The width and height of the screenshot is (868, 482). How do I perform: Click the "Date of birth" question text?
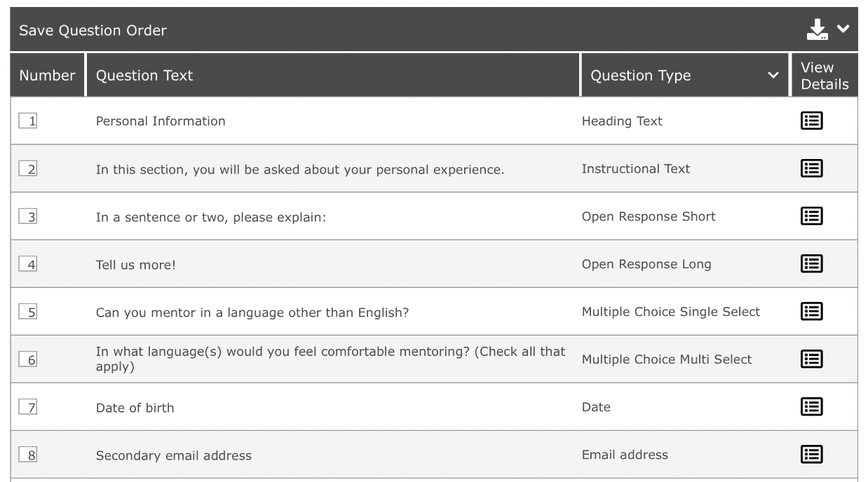(135, 408)
